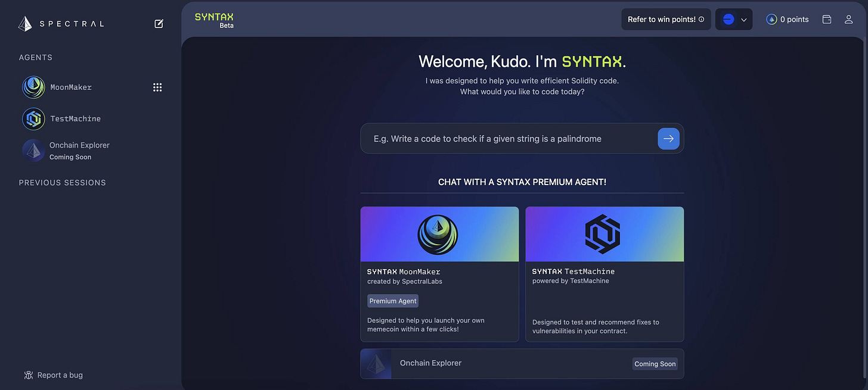Click powered by TestMachine text
Screen dimensions: 868x390
click(571, 281)
